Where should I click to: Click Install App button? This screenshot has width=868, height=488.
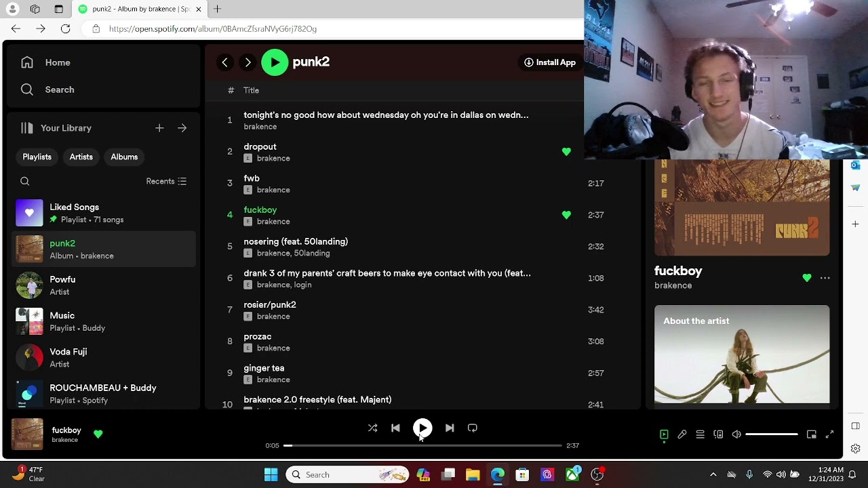click(550, 62)
